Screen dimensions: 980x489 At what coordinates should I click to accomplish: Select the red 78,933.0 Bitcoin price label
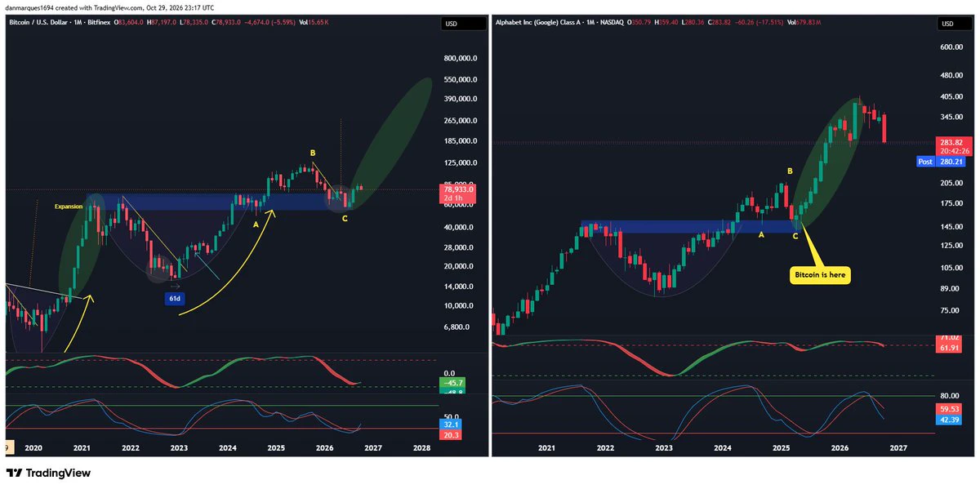tap(457, 194)
